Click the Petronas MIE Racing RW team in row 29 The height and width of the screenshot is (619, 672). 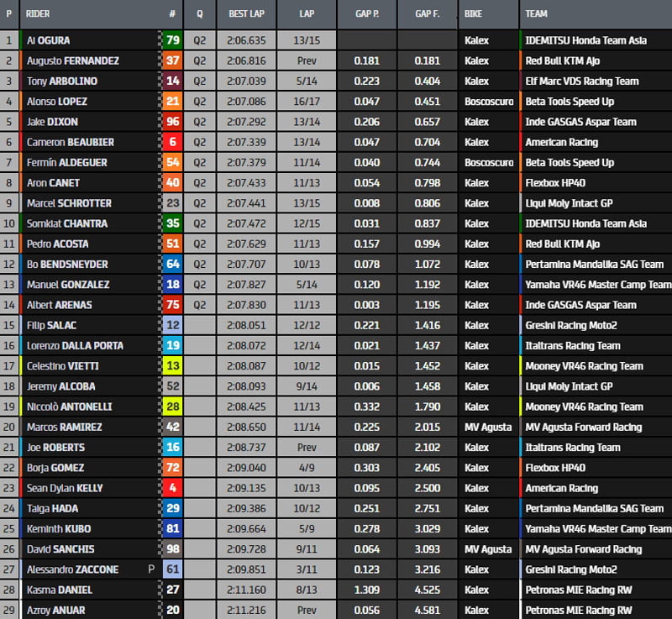(578, 610)
